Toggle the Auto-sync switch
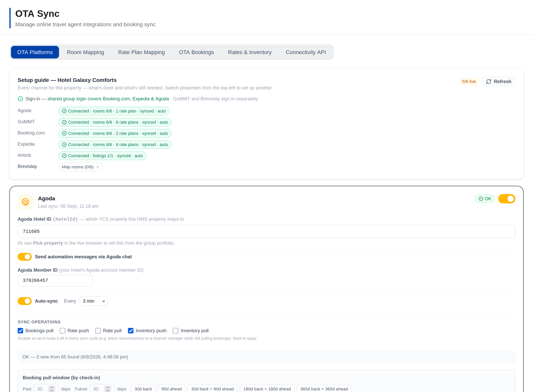Image resolution: width=533 pixels, height=392 pixels. [x=25, y=301]
